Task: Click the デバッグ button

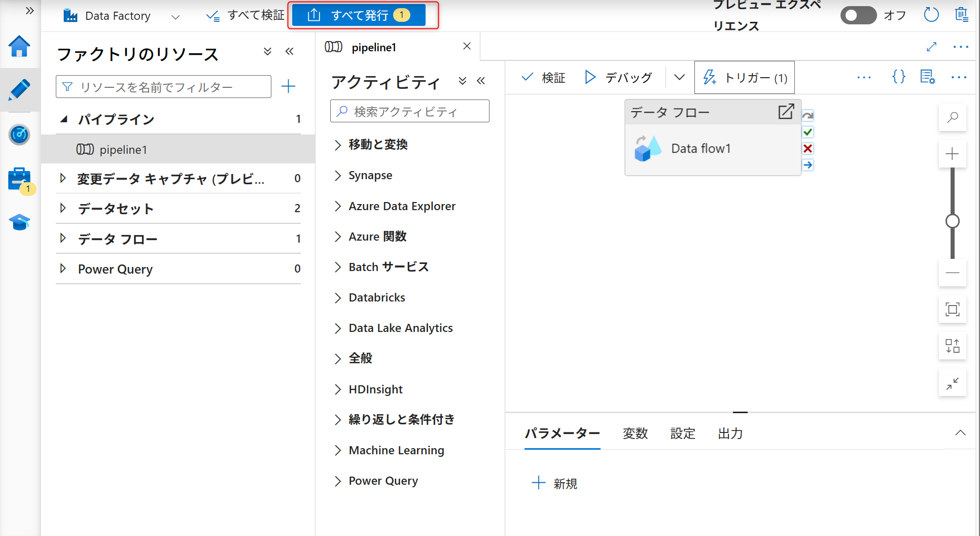Action: coord(619,77)
